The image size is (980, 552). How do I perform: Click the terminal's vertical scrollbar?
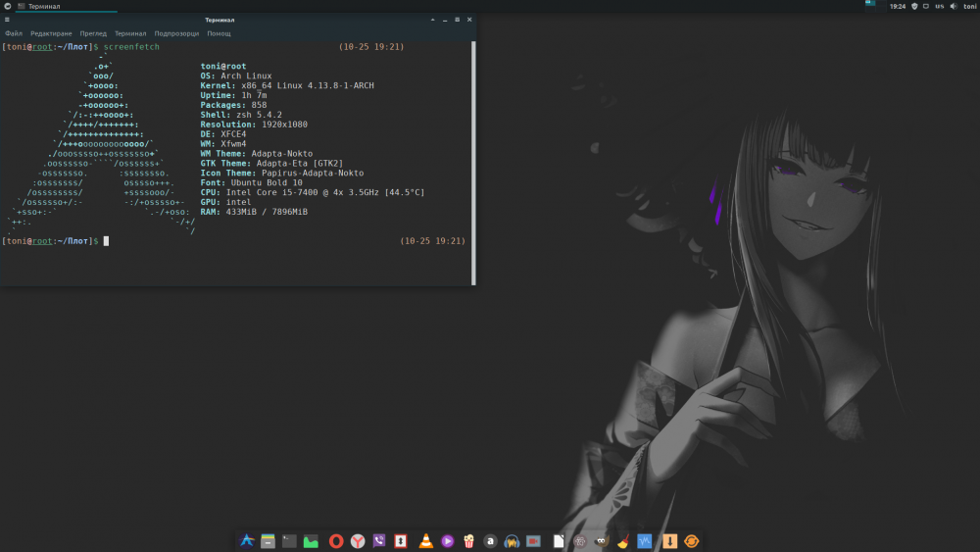click(x=473, y=163)
